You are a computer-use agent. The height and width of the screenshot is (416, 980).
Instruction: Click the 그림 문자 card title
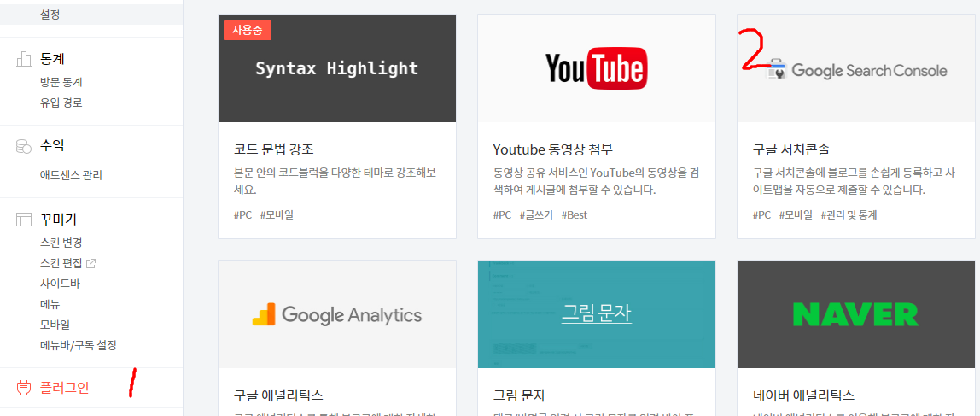[519, 395]
